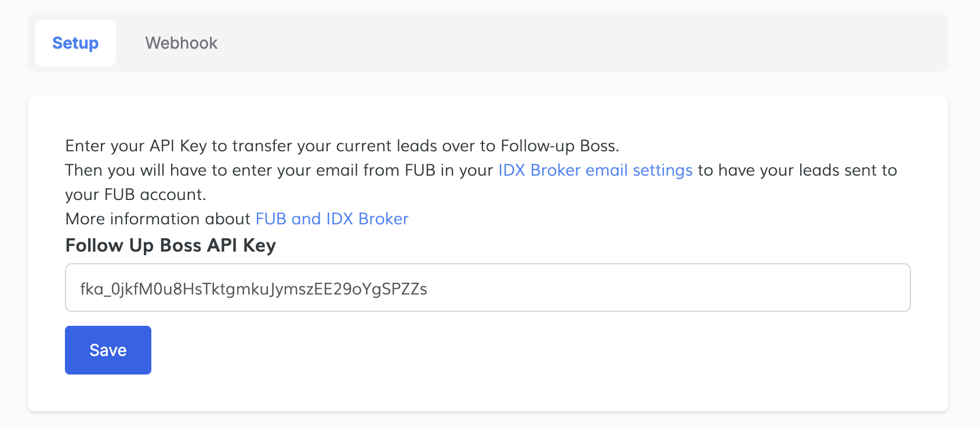Click the words 'Follow-up Boss.' in first sentence
980x429 pixels.
click(560, 146)
